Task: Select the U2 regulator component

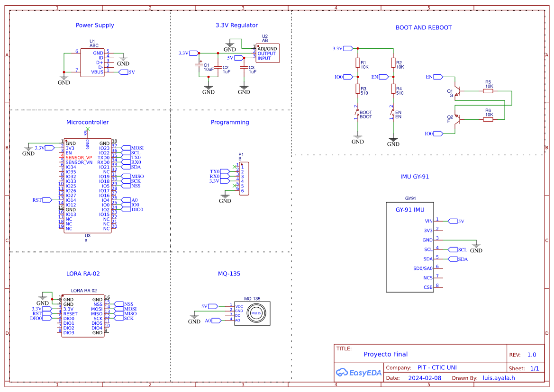Action: (267, 52)
